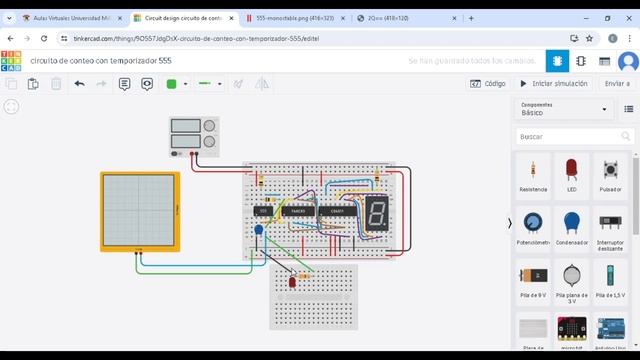Click the paste tool icon

pyautogui.click(x=33, y=84)
